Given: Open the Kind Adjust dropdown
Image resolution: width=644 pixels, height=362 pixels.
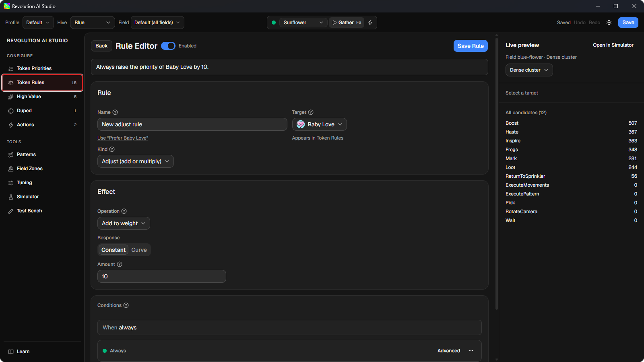Looking at the screenshot, I should (136, 161).
